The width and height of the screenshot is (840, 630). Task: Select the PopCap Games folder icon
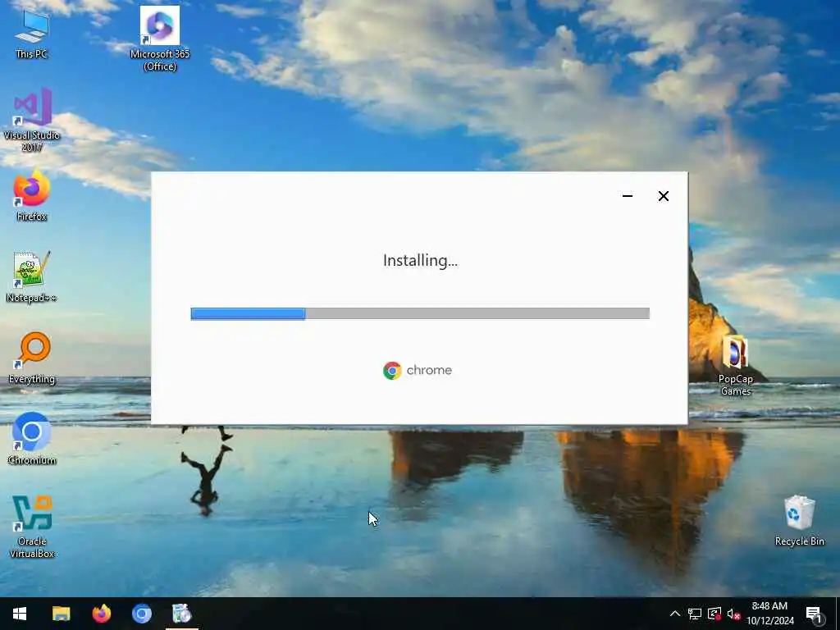tap(736, 365)
